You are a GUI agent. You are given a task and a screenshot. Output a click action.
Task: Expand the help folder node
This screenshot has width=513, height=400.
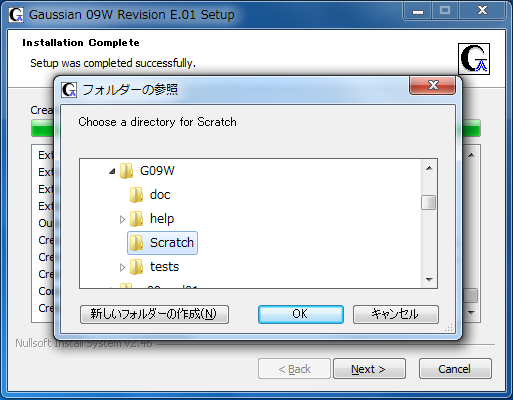click(x=122, y=219)
